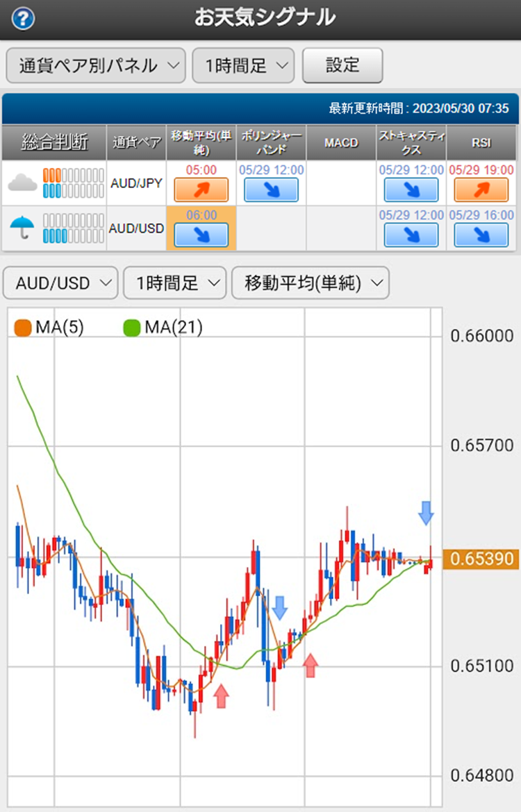
Task: Click AUD/JPY Bollinger time 05/29 12:00
Action: click(x=271, y=170)
